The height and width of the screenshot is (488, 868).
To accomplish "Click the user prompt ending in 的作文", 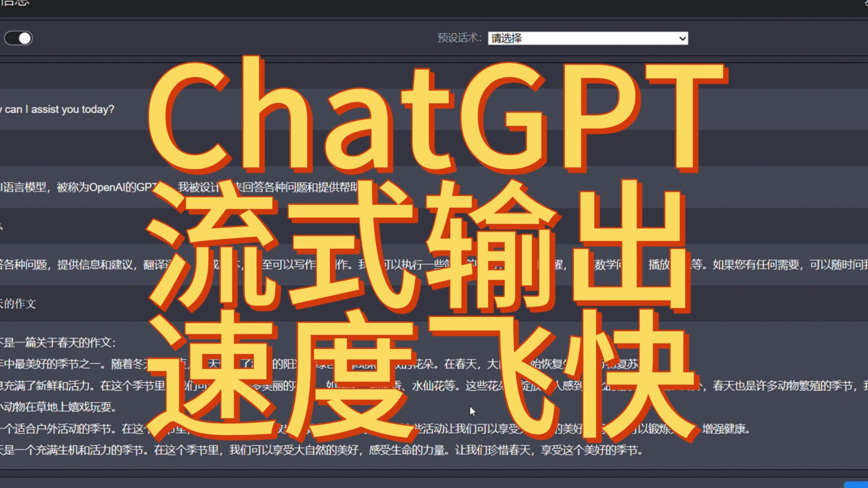I will [x=18, y=304].
